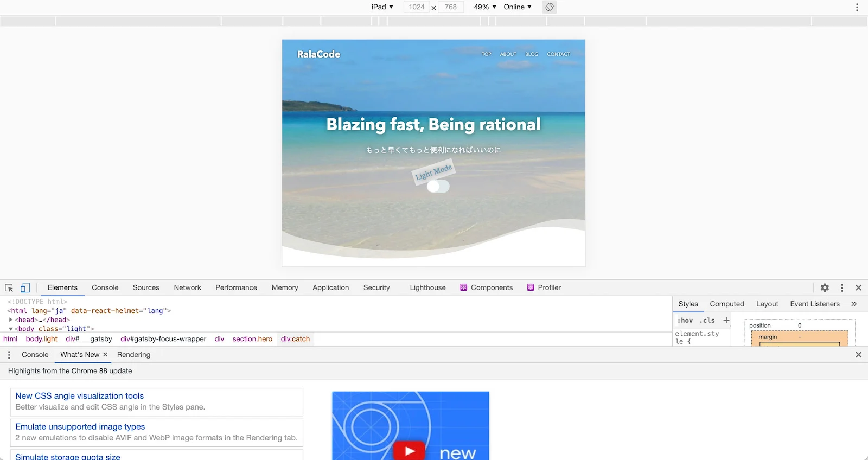Open the Security tab
Screen dimensions: 868x460
pos(376,288)
